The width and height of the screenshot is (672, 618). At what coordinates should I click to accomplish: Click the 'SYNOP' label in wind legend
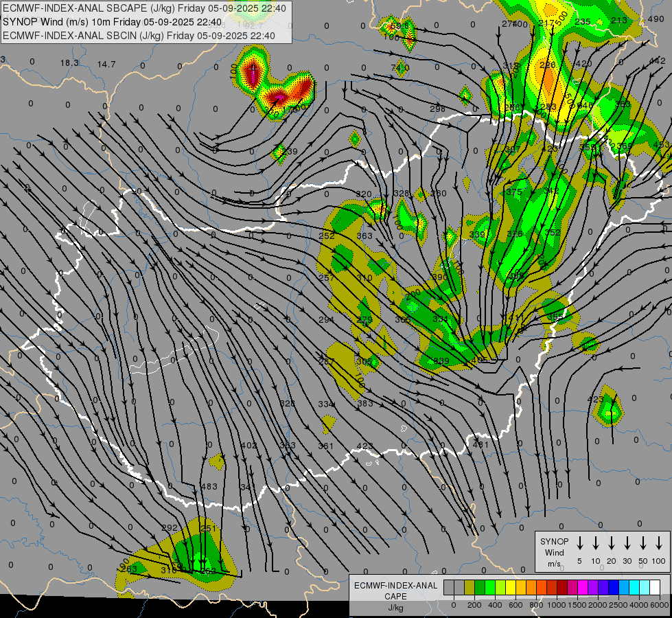[554, 541]
